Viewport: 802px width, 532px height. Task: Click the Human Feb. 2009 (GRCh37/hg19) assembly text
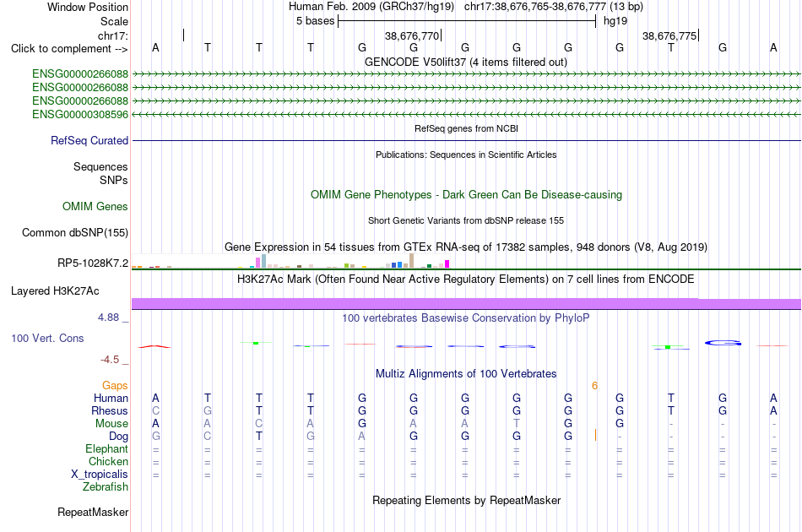[371, 7]
